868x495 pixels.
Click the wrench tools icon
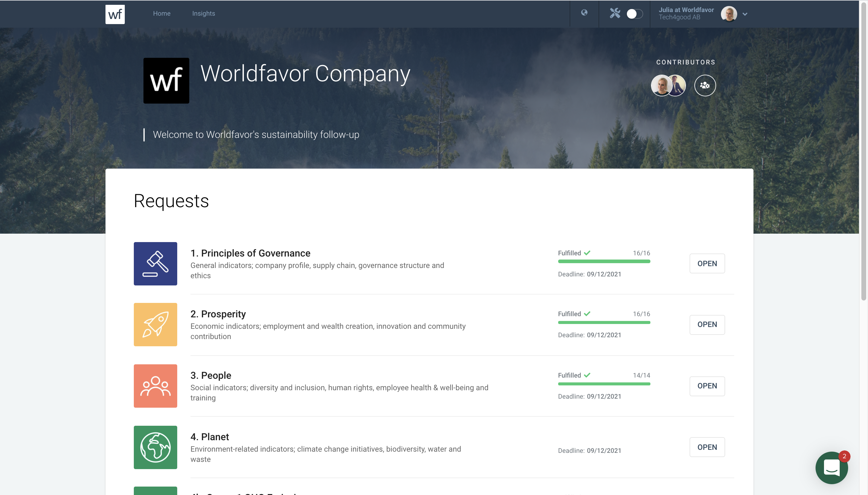tap(615, 14)
